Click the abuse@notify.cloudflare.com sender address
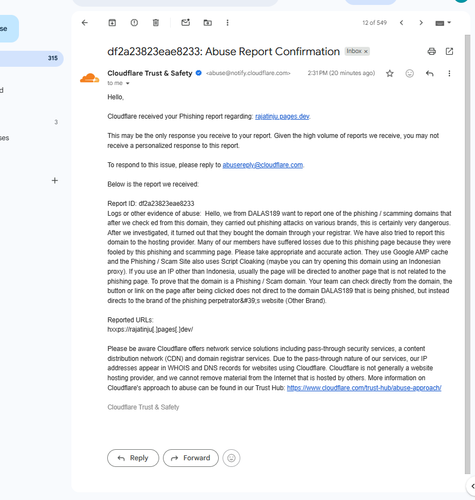Image resolution: width=475 pixels, height=500 pixels. tap(248, 73)
